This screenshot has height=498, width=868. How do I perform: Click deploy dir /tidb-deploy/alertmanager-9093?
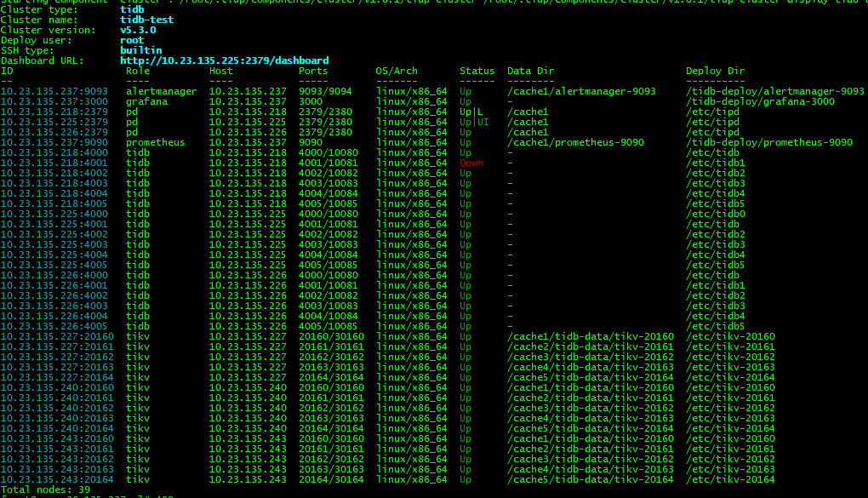[775, 91]
